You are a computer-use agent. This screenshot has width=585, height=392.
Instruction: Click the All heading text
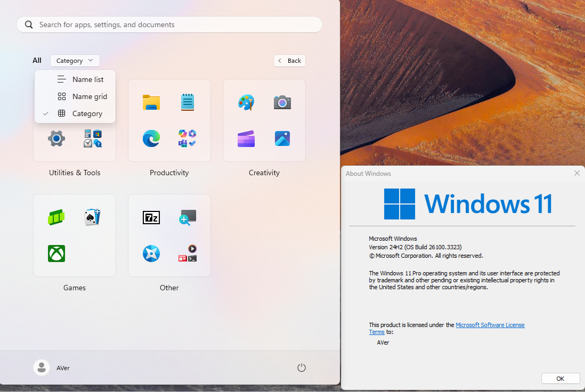point(37,60)
